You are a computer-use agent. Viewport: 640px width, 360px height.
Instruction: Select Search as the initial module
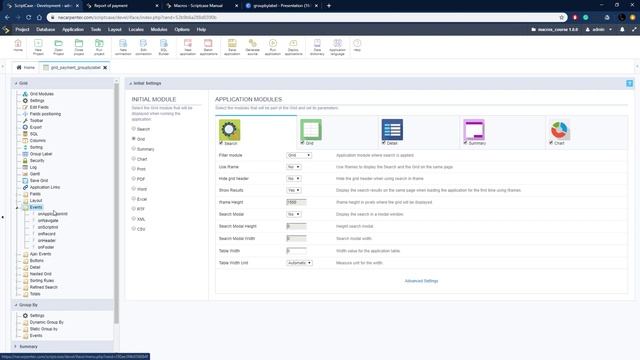[x=133, y=129]
